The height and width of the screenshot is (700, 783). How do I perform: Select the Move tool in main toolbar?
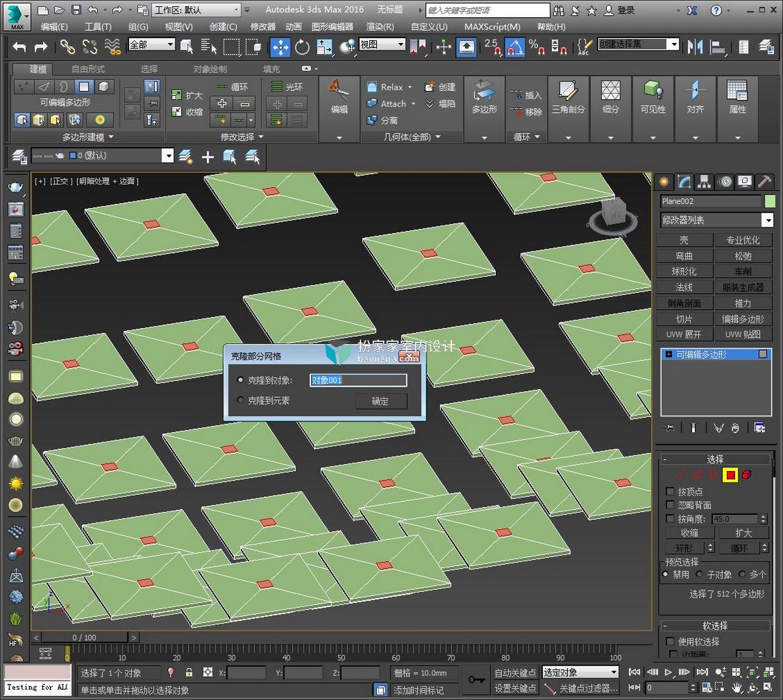coord(280,47)
